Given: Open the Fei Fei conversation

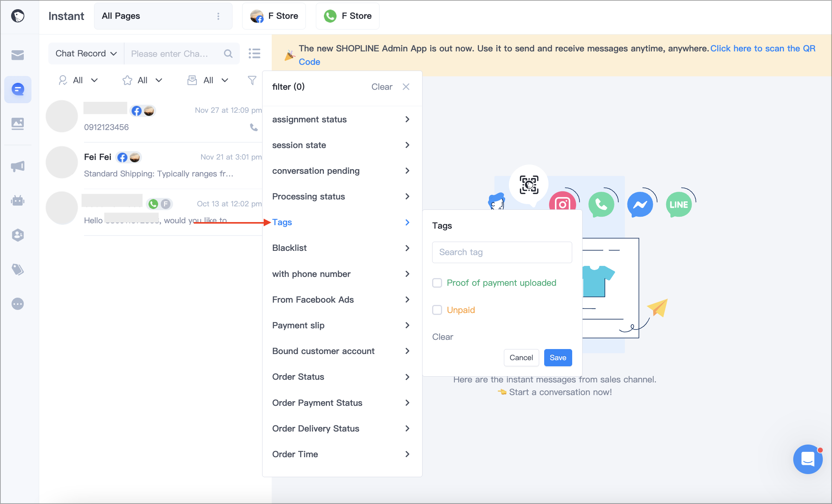Looking at the screenshot, I should click(154, 165).
